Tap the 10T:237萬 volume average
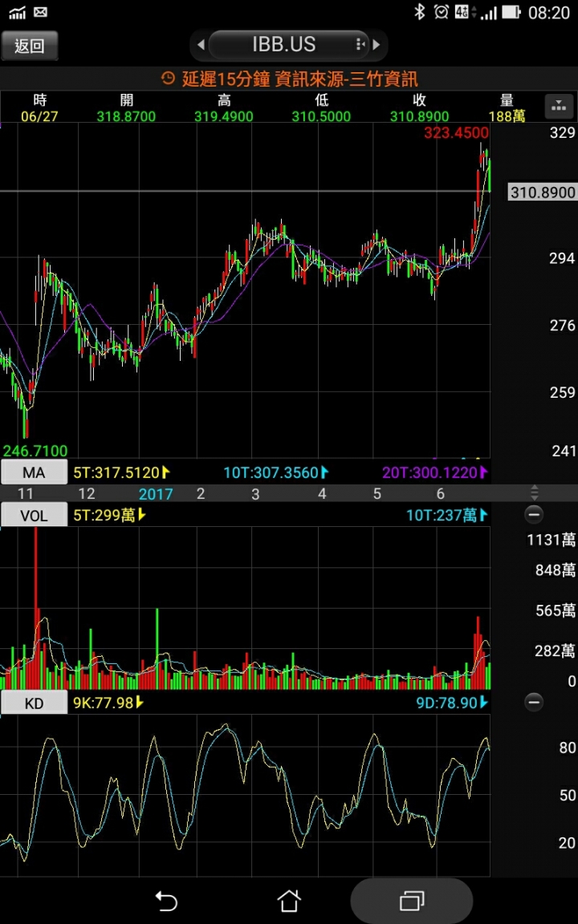Image resolution: width=578 pixels, height=924 pixels. (x=447, y=516)
